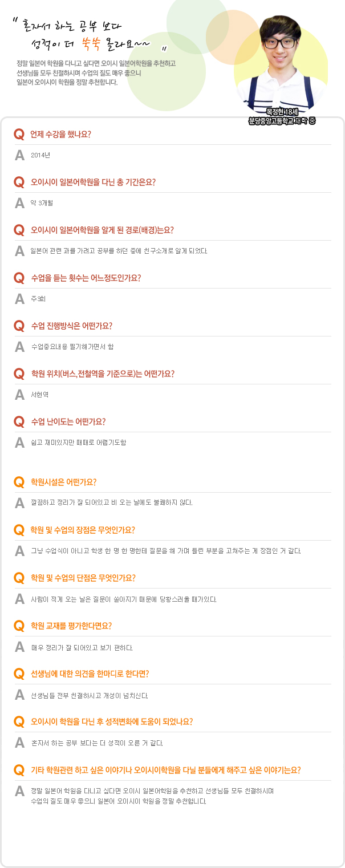Click the orange Q icon for '학원시설은 어떤가요?'

[x=19, y=482]
